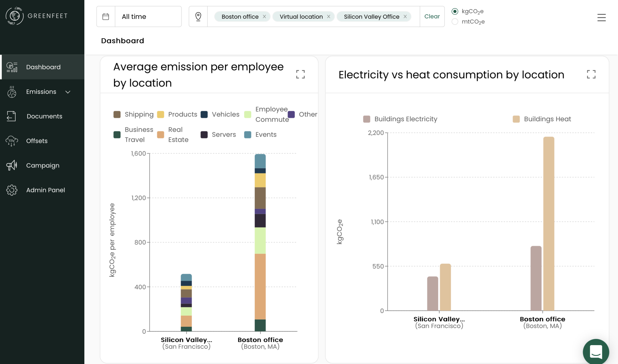The image size is (618, 364).
Task: Open the Documents page from sidebar
Action: pos(44,116)
